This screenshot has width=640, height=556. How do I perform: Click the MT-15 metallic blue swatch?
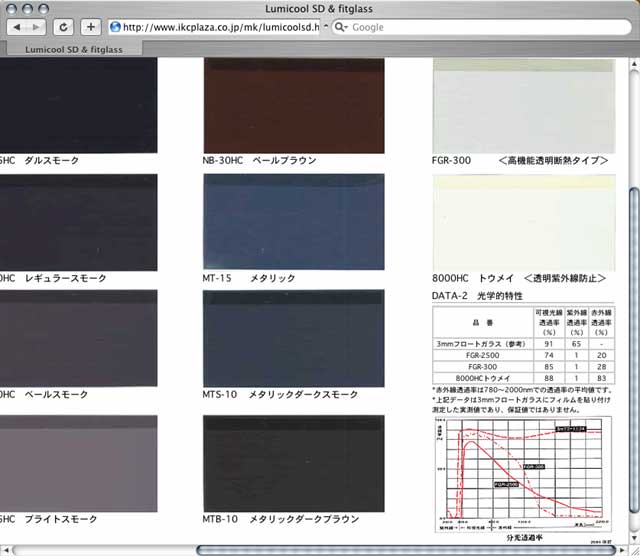pos(294,222)
